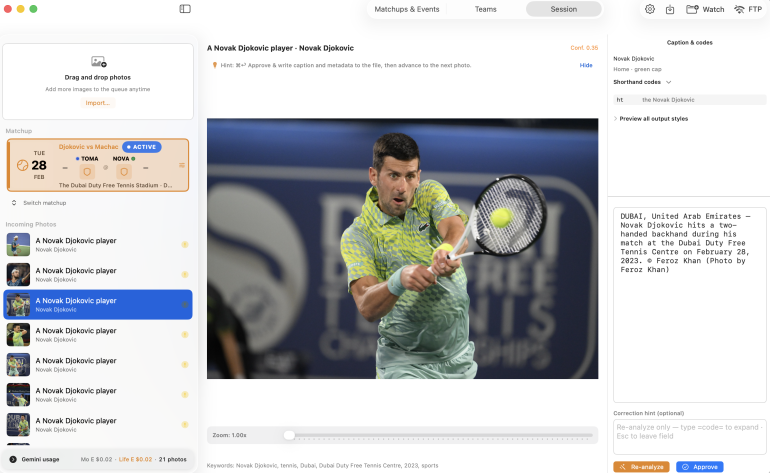This screenshot has height=473, width=770.
Task: Click the Gemini usage icon
Action: tap(13, 459)
